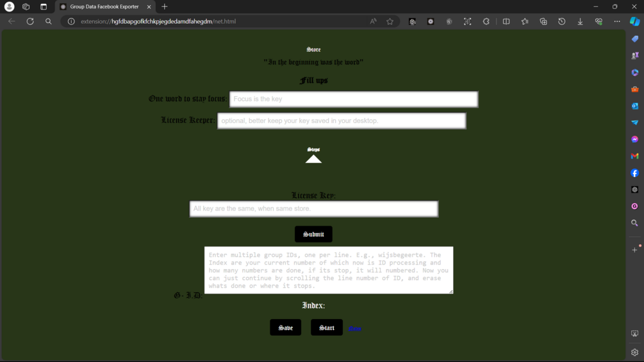
Task: Open the Extensions puzzle icon
Action: click(x=486, y=21)
